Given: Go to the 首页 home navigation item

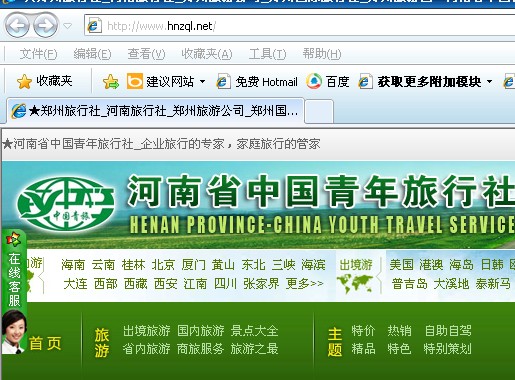Looking at the screenshot, I should coord(45,343).
